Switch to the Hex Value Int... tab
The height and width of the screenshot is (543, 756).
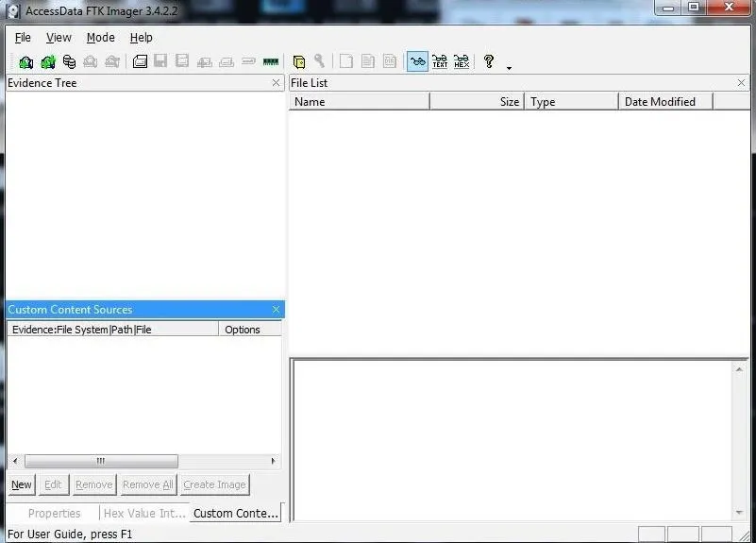tap(144, 513)
